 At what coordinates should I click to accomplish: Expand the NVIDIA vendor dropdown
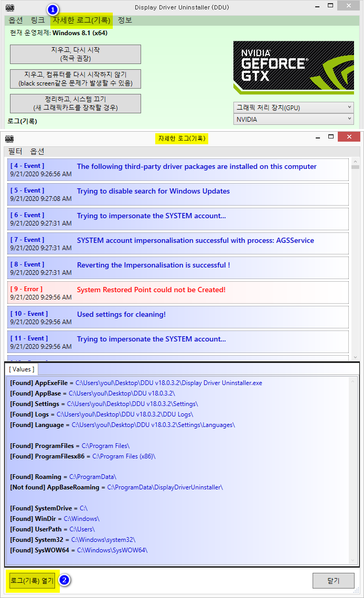294,120
